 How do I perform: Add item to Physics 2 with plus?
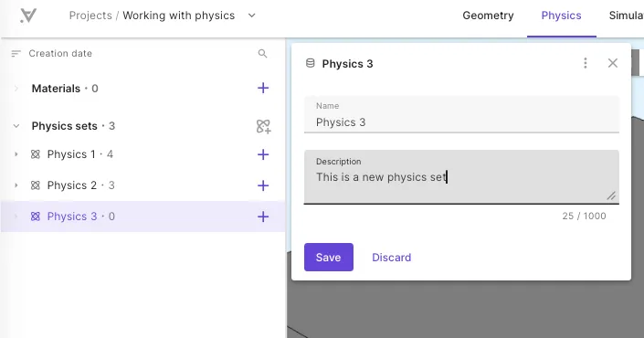click(x=263, y=185)
